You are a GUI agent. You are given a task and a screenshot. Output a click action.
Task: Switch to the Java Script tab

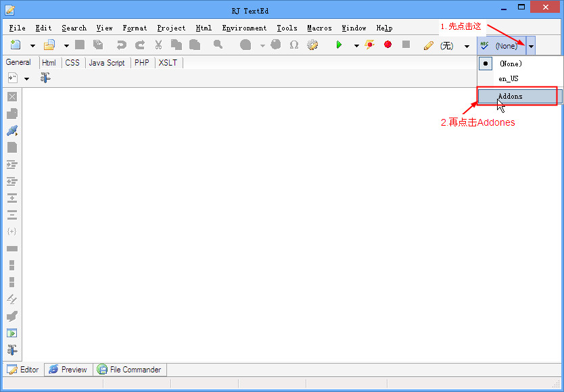point(107,63)
